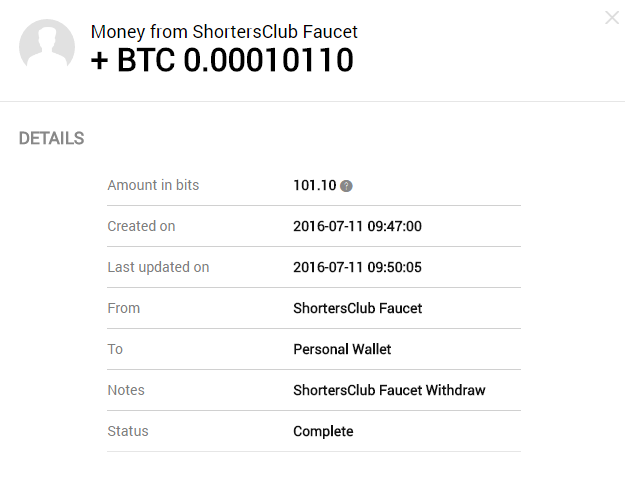625x499 pixels.
Task: Click the 'Status' row label
Action: click(128, 431)
